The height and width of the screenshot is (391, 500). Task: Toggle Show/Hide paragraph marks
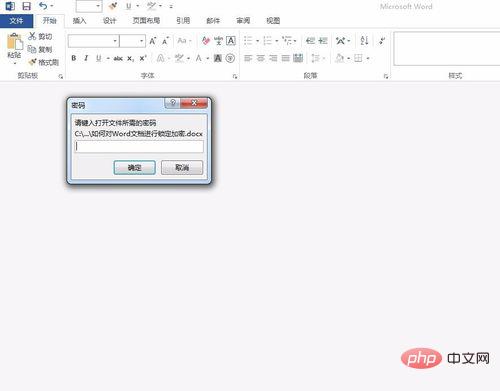[x=382, y=41]
